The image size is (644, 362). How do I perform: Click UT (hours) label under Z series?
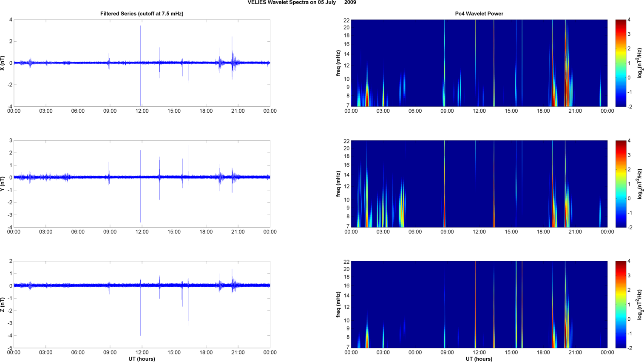(x=142, y=359)
